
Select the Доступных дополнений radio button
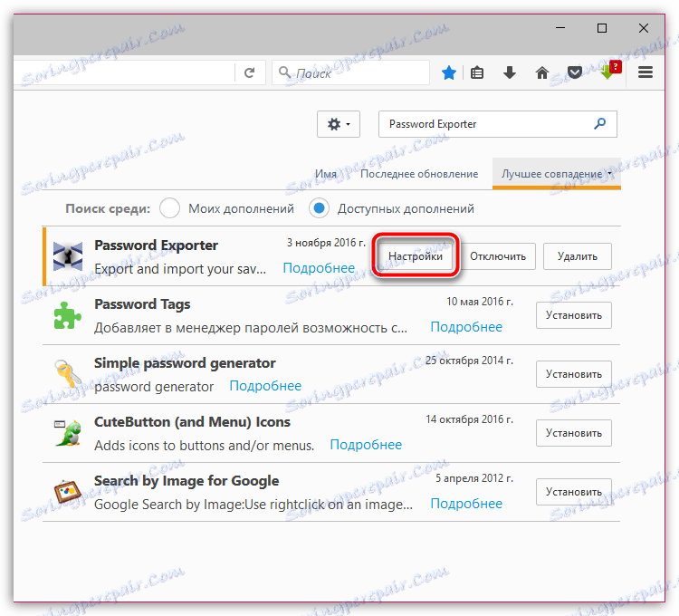(x=320, y=208)
